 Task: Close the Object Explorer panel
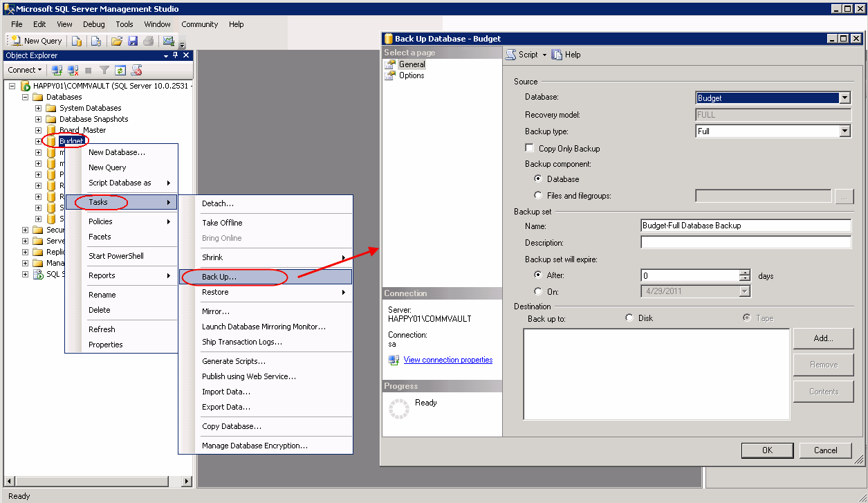pos(185,55)
